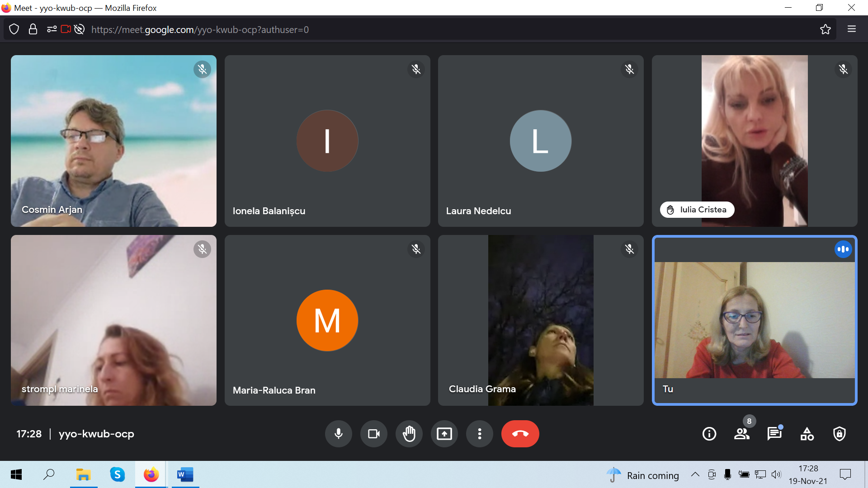Click the present screen button
Image resolution: width=868 pixels, height=488 pixels.
444,434
